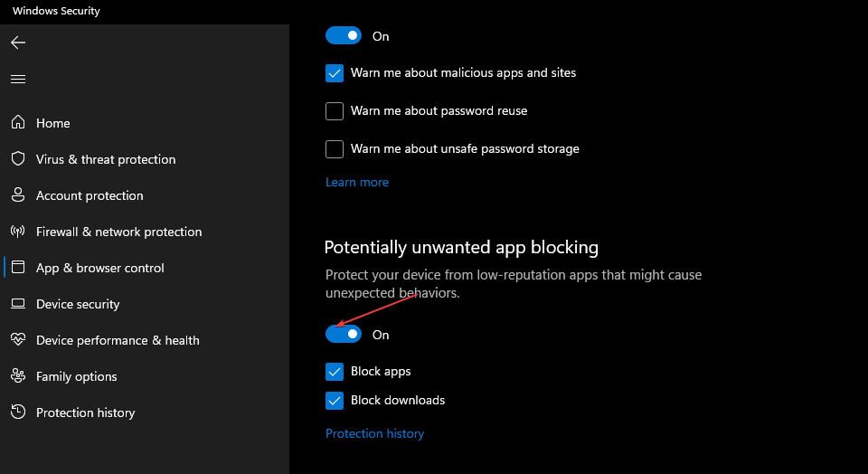Click the Device performance & health heart icon
This screenshot has width=868, height=474.
tap(18, 340)
